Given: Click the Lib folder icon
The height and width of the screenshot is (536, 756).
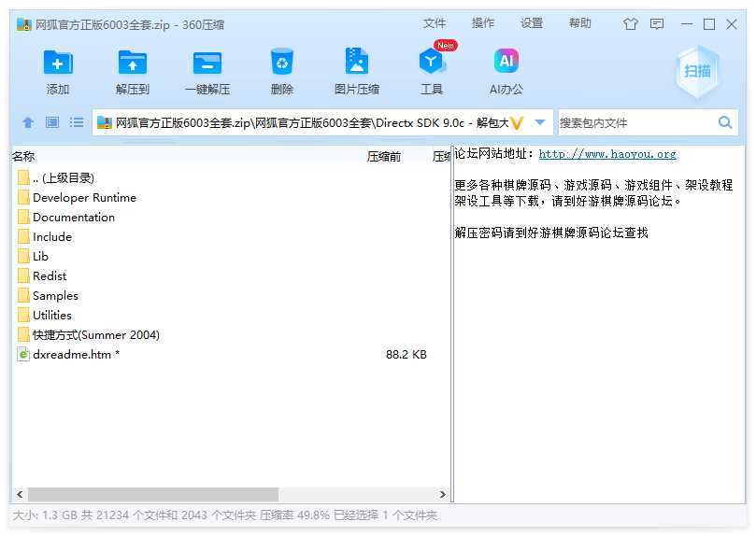Looking at the screenshot, I should click(23, 256).
